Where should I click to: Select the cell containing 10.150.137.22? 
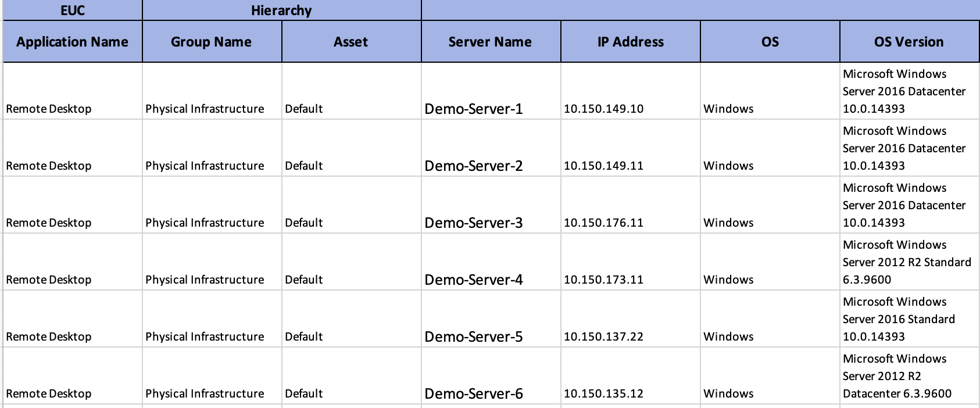pyautogui.click(x=603, y=337)
